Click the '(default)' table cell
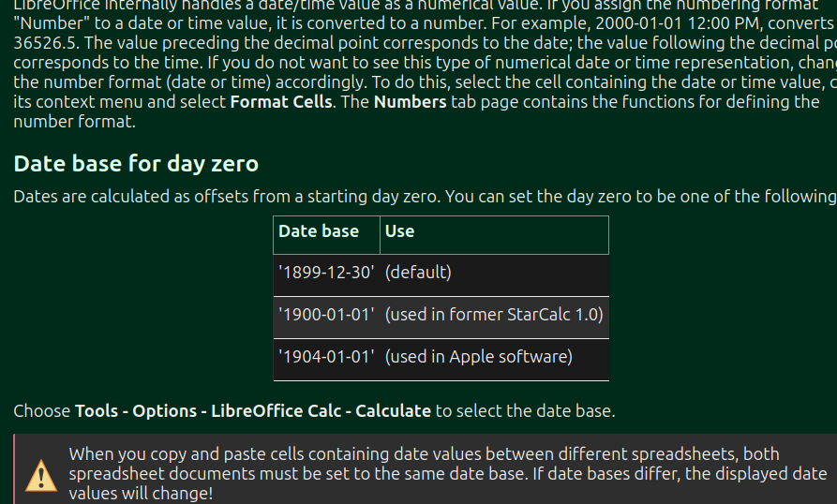The height and width of the screenshot is (504, 837). (x=494, y=275)
